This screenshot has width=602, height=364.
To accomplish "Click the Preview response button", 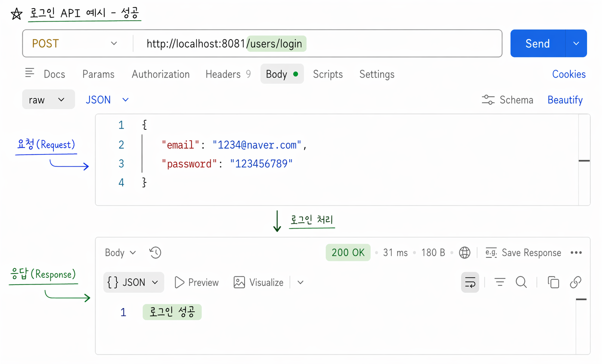I will click(196, 282).
